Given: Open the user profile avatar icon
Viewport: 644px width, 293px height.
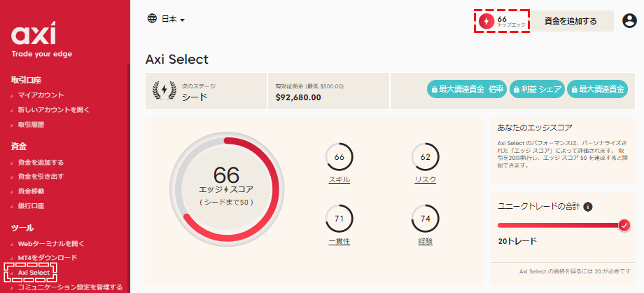Looking at the screenshot, I should pos(629,20).
